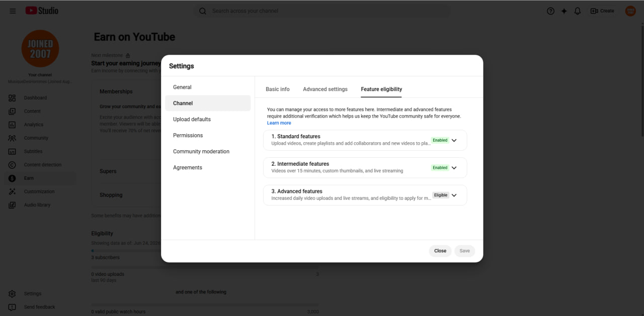Select Agreements in Settings dialog
Image resolution: width=644 pixels, height=316 pixels.
coord(208,168)
